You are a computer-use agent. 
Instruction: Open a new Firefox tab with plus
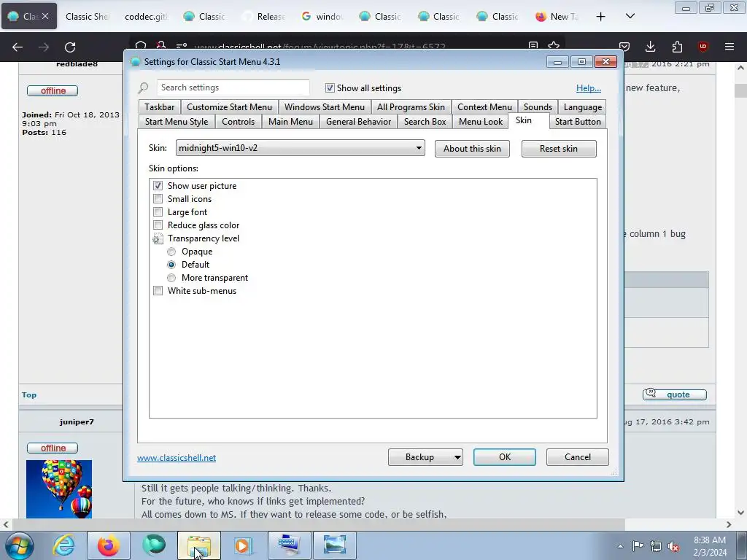[601, 17]
